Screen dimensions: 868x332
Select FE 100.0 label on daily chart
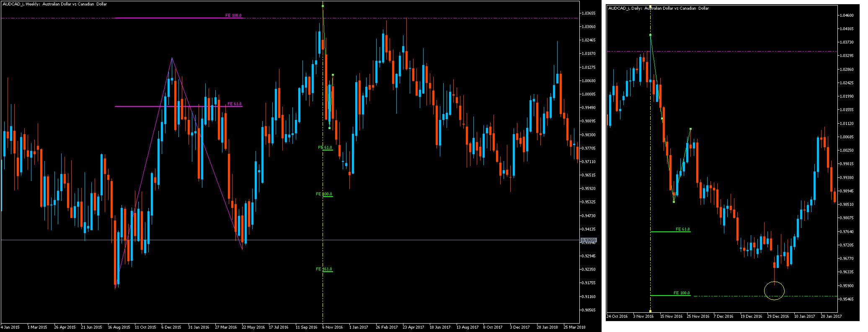click(682, 293)
